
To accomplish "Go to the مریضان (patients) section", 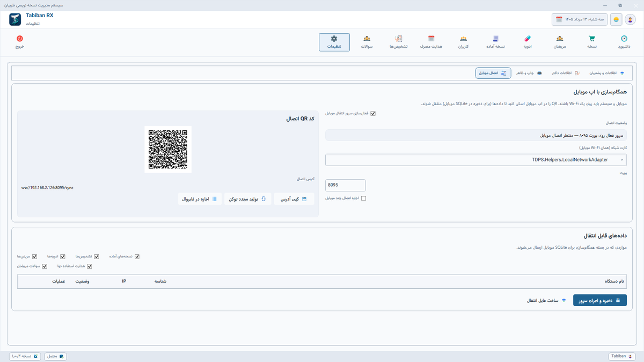I will [x=560, y=42].
